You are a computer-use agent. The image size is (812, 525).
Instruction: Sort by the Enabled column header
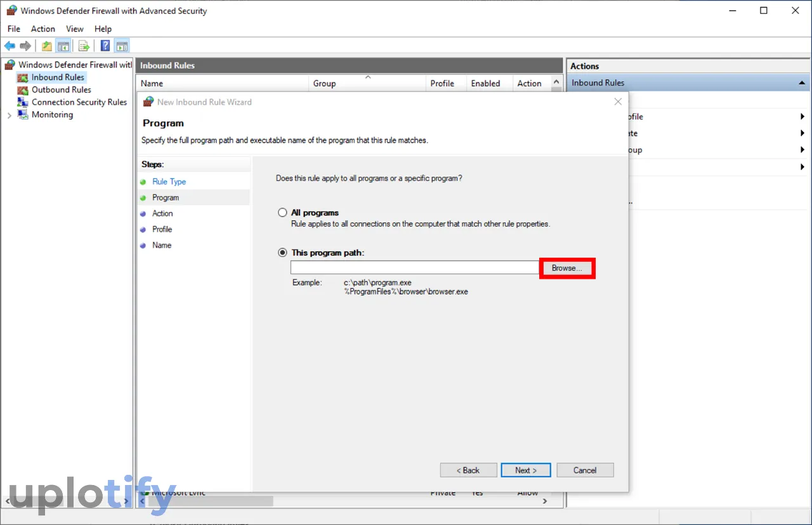click(489, 83)
